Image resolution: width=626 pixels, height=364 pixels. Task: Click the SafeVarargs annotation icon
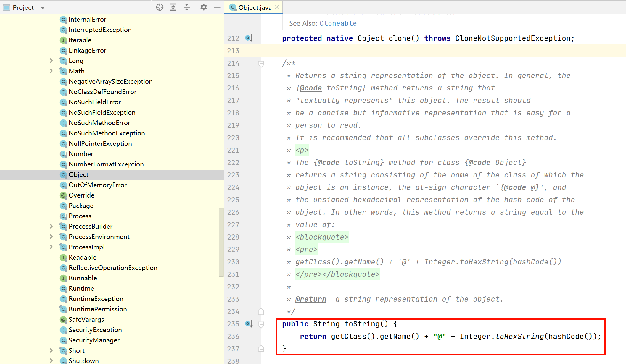[63, 320]
